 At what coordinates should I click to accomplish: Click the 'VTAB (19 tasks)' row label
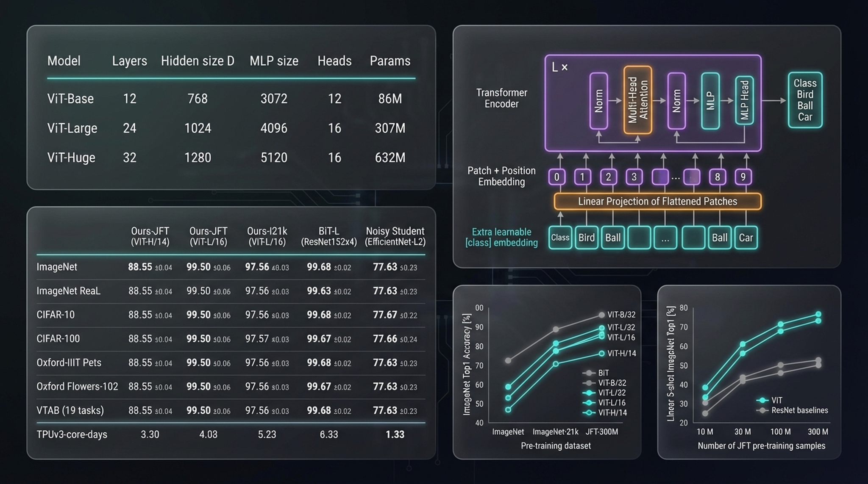70,411
